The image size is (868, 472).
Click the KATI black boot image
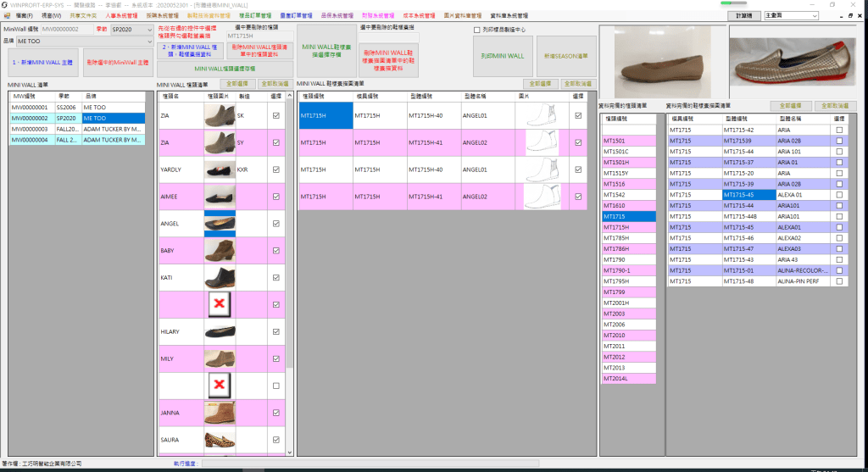click(x=220, y=278)
